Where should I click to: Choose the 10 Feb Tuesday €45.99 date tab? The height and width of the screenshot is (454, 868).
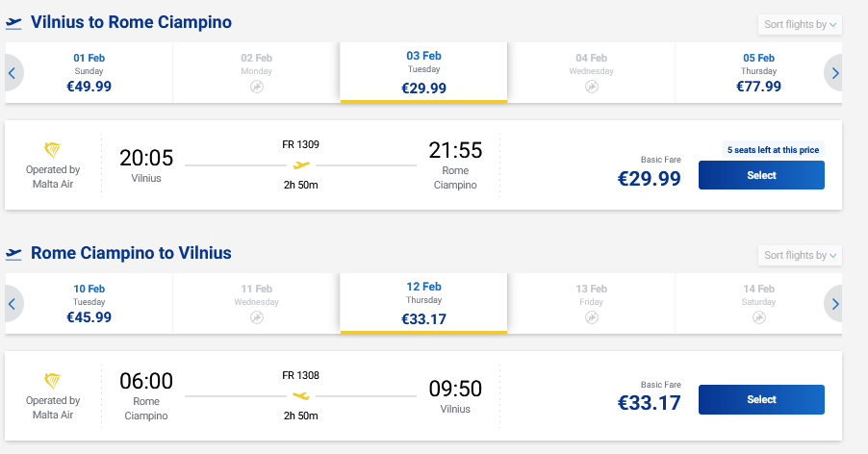[89, 304]
